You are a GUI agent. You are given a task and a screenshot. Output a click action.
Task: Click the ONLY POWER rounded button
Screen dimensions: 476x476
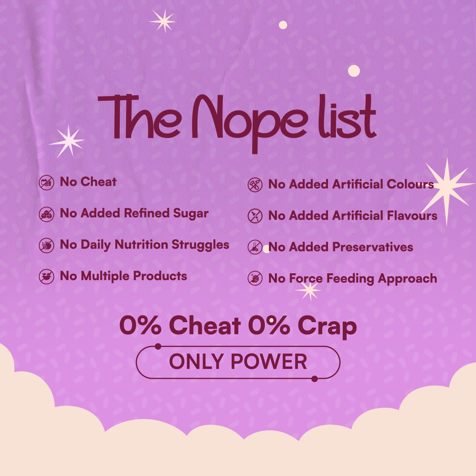pos(238,362)
